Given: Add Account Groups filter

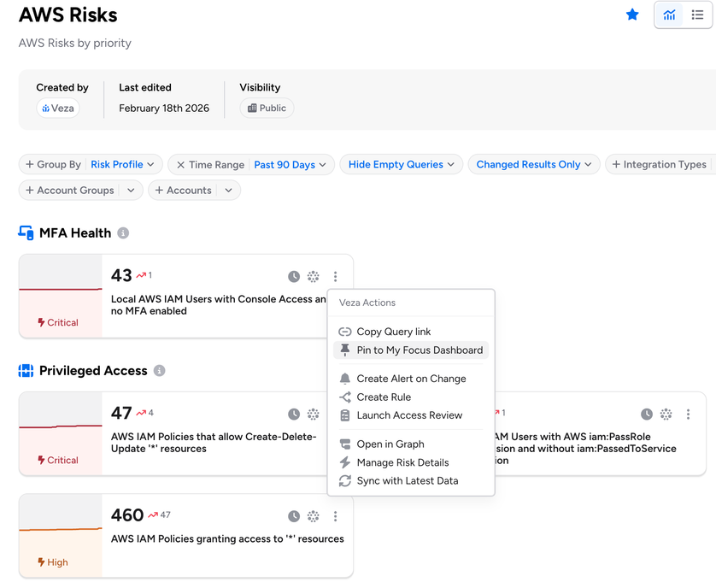Looking at the screenshot, I should [x=70, y=190].
